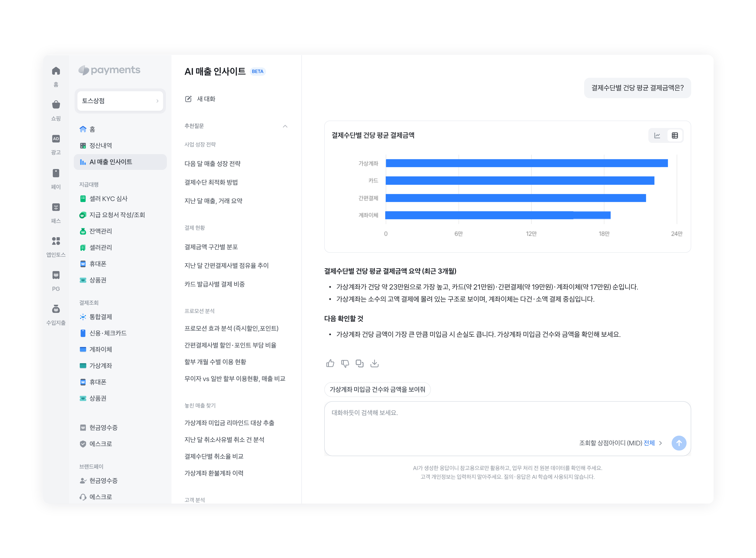
Task: Open the 상점아이디 (MID) 전체 selector
Action: click(x=620, y=443)
